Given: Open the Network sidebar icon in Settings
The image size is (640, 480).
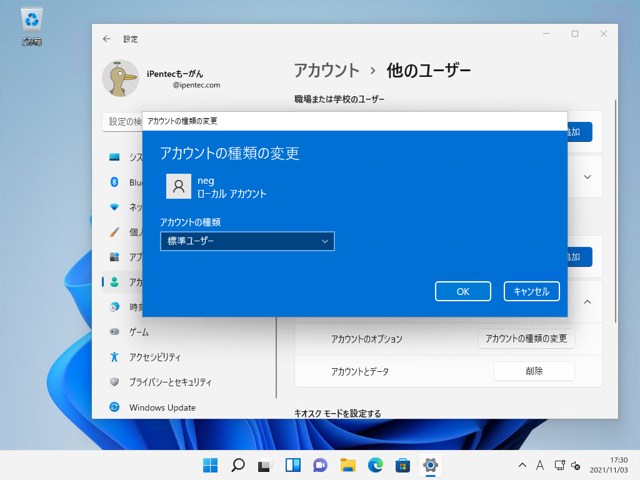Looking at the screenshot, I should [114, 207].
